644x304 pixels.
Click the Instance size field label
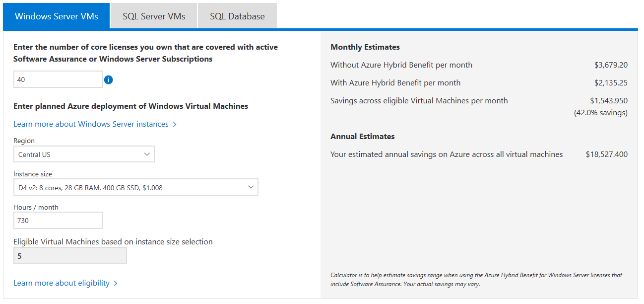pyautogui.click(x=33, y=174)
